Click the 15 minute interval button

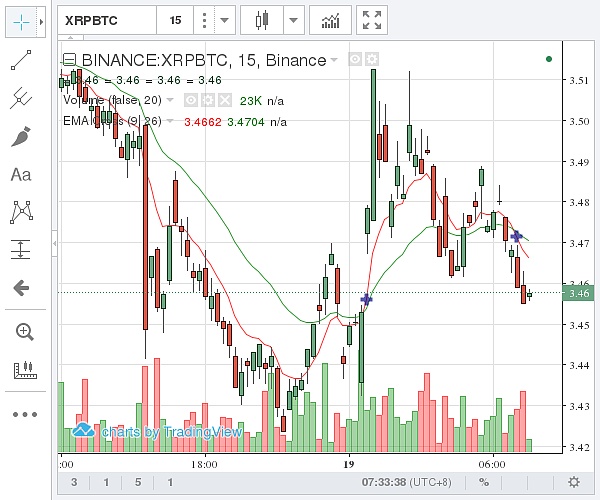click(x=175, y=20)
